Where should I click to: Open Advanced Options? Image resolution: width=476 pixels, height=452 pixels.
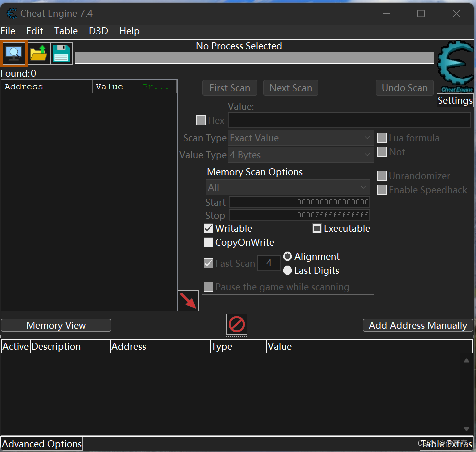click(42, 444)
